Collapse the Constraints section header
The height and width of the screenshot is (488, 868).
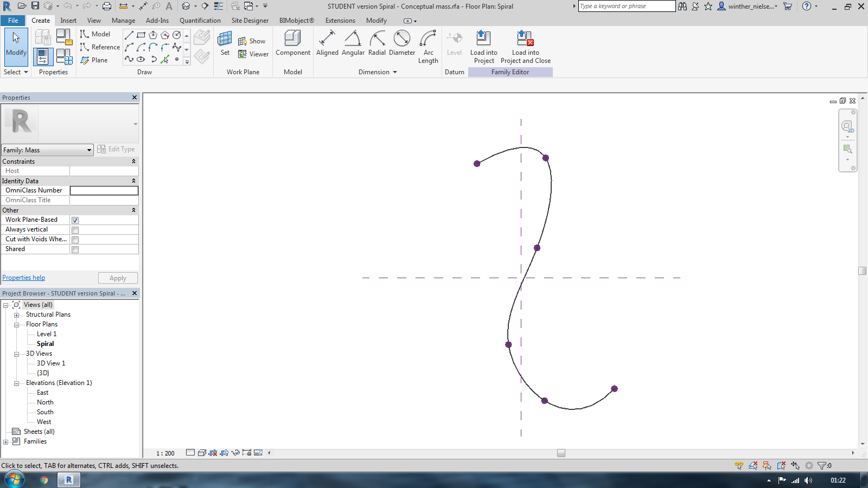133,161
